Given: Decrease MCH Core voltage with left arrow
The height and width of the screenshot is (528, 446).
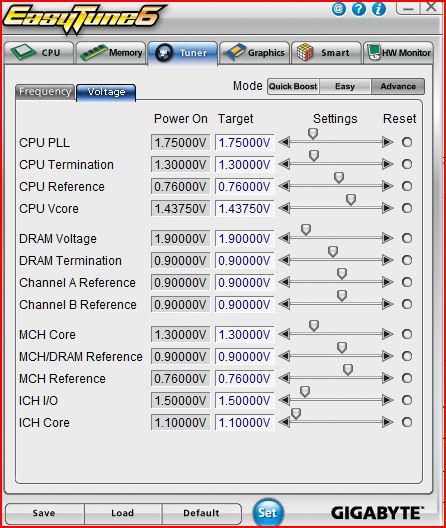Looking at the screenshot, I should click(285, 334).
